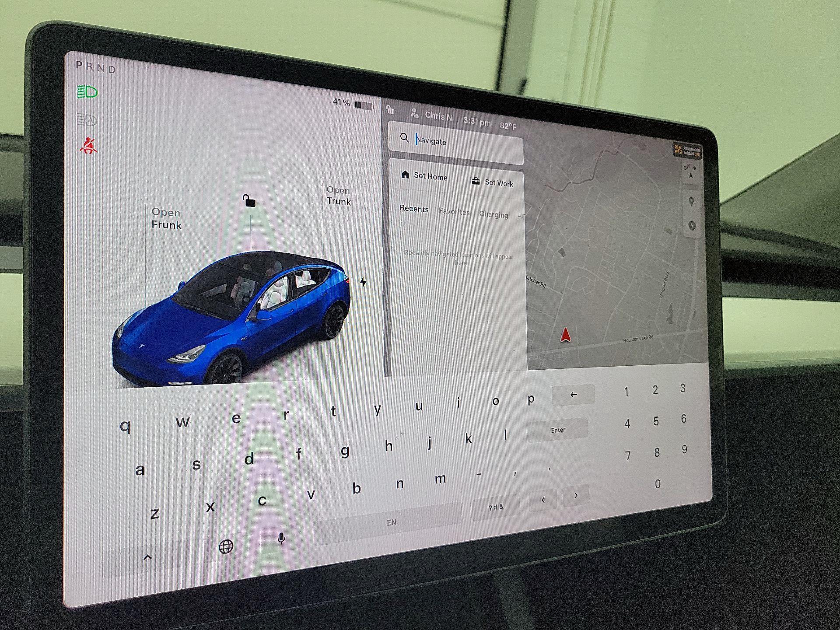840x630 pixels.
Task: Tap the shift caret key
Action: (147, 558)
